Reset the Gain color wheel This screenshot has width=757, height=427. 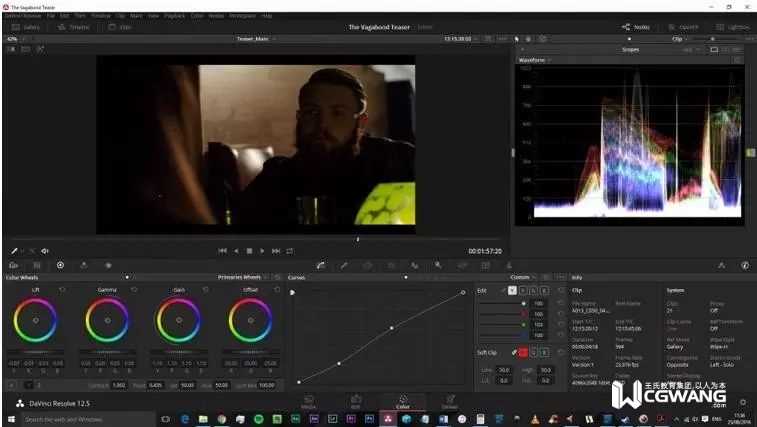click(x=205, y=289)
